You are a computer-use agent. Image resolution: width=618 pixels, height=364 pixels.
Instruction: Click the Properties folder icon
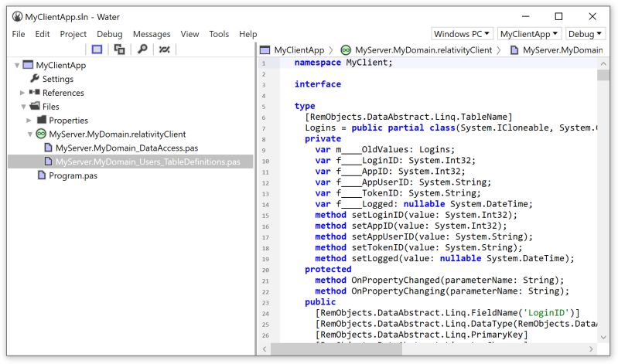coord(42,120)
